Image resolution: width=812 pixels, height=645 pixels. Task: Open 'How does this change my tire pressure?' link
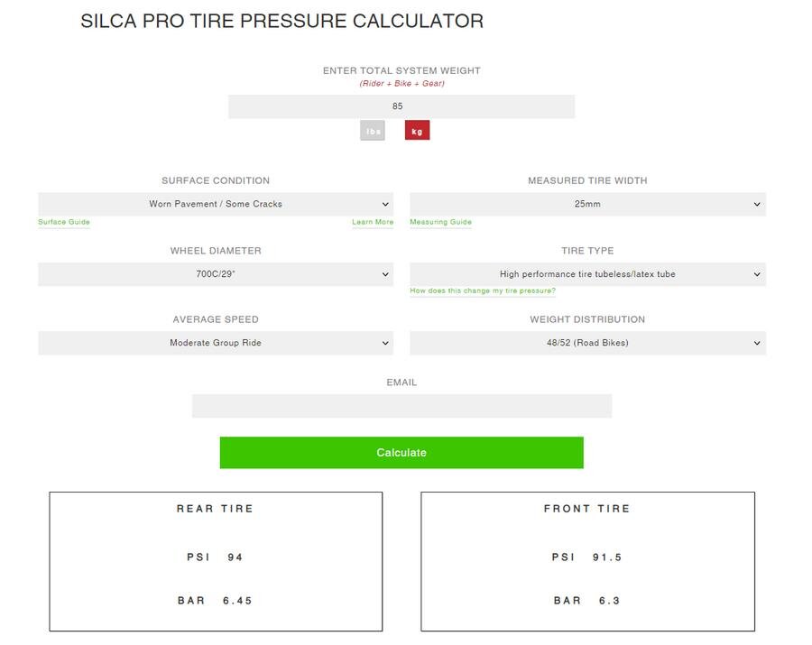[x=483, y=290]
